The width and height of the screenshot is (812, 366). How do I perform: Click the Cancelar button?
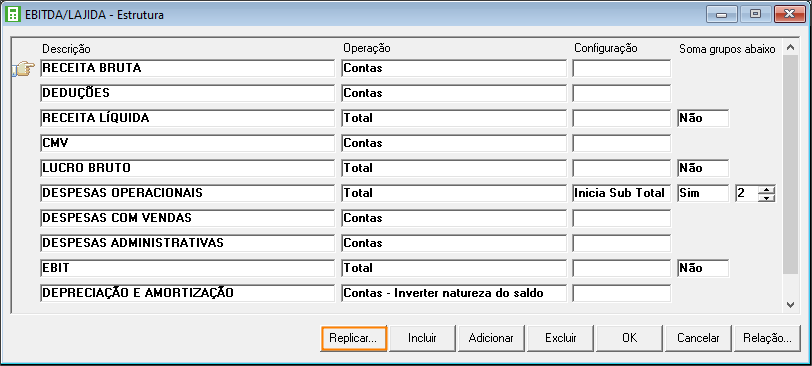(x=698, y=339)
